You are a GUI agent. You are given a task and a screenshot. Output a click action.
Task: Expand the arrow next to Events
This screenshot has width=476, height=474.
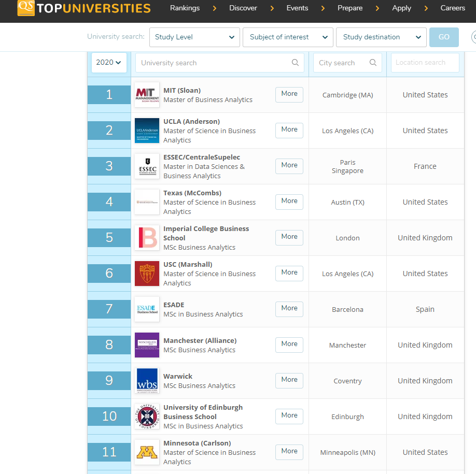(323, 8)
